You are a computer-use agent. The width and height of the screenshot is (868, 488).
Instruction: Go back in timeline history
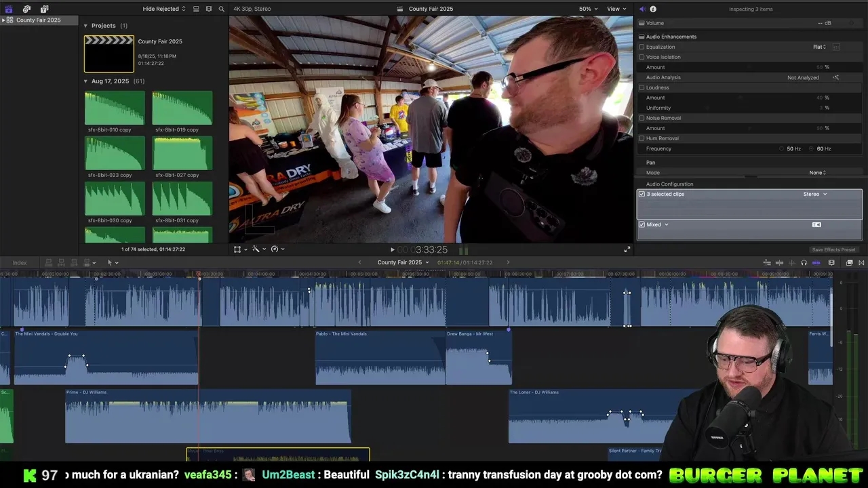(360, 262)
